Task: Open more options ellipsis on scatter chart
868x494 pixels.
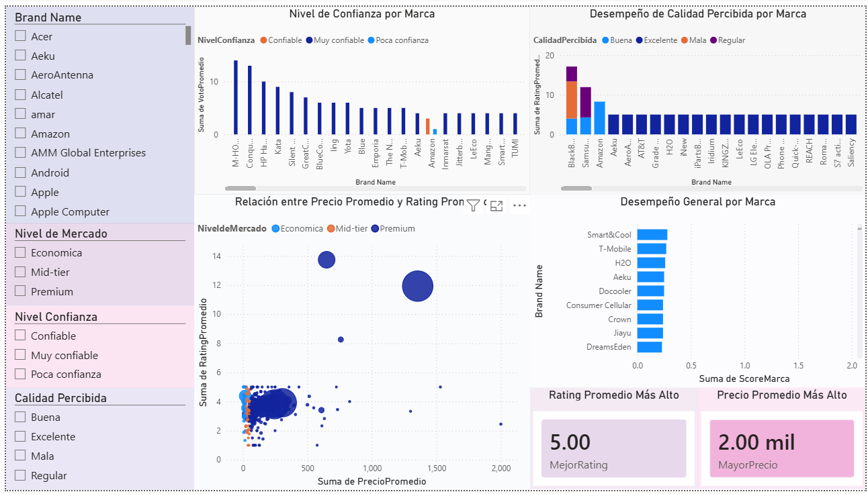Action: tap(519, 206)
